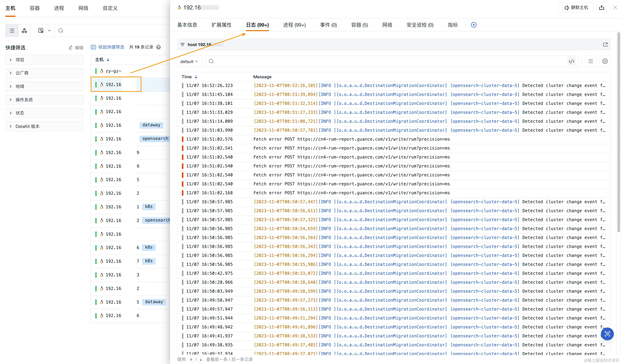
Task: Switch to 进程 (99+) tab
Action: click(294, 25)
